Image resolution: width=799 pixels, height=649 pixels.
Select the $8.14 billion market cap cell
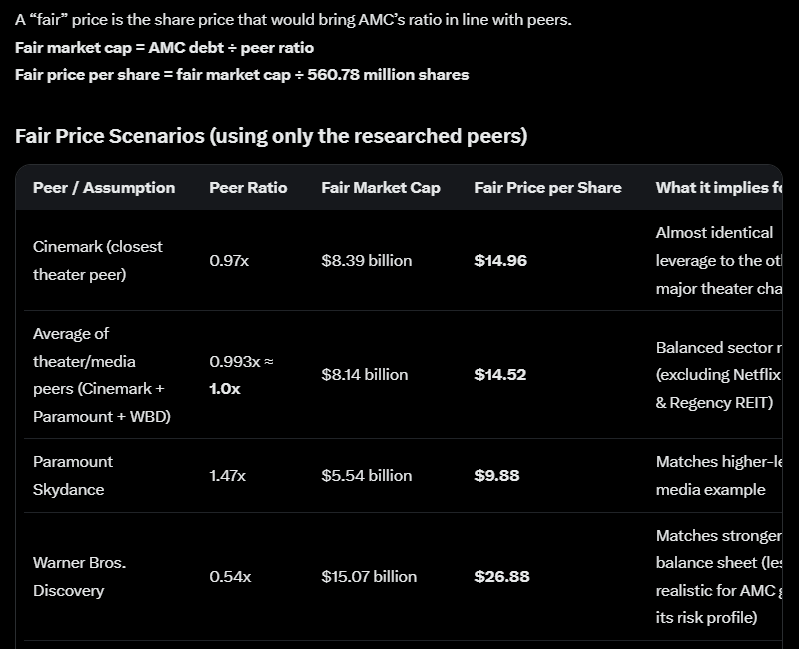(365, 374)
